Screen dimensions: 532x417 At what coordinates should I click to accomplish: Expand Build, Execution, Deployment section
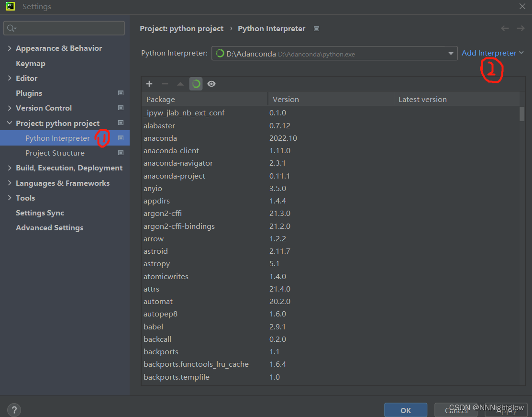[10, 168]
